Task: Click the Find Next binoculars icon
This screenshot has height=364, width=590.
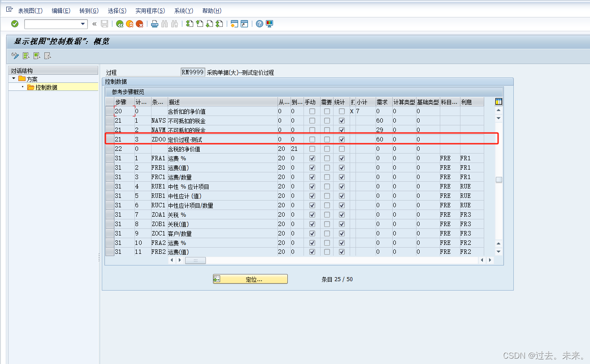Action: [x=174, y=24]
